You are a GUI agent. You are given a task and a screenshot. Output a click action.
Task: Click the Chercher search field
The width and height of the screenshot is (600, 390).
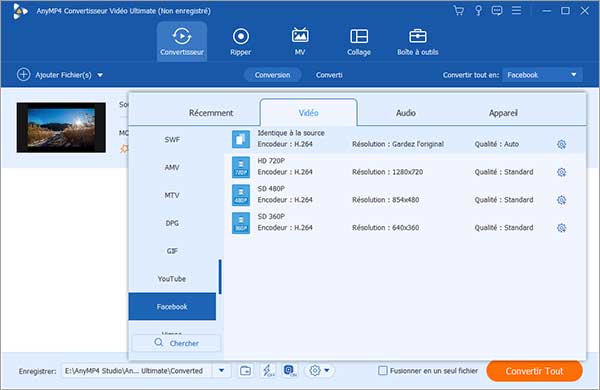click(x=176, y=343)
